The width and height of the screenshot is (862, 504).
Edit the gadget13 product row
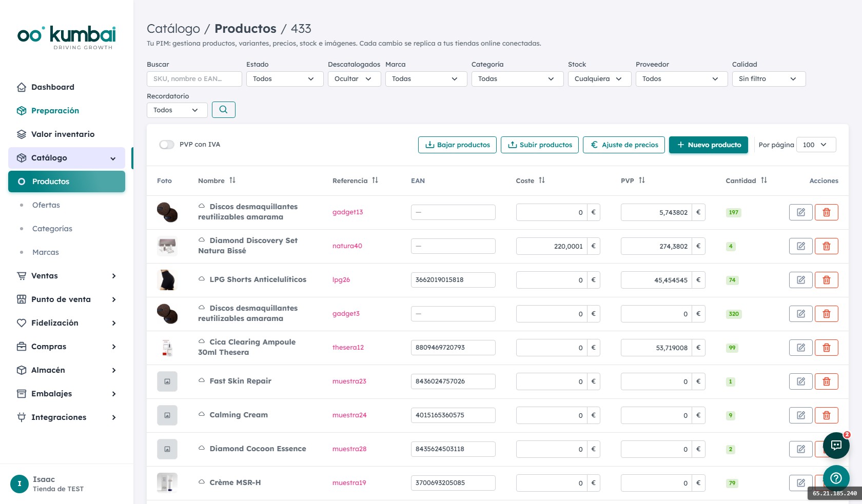point(800,212)
